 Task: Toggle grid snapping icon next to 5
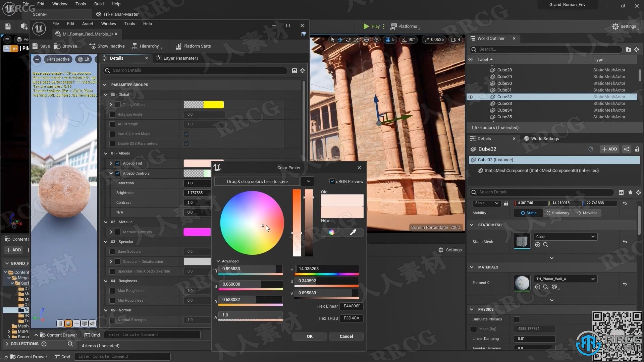(x=388, y=40)
